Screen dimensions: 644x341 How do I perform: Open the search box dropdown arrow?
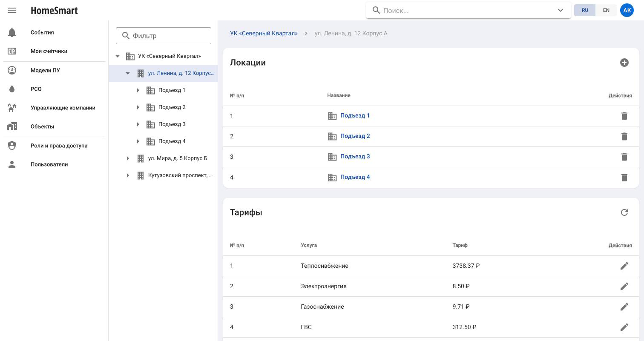click(x=561, y=10)
